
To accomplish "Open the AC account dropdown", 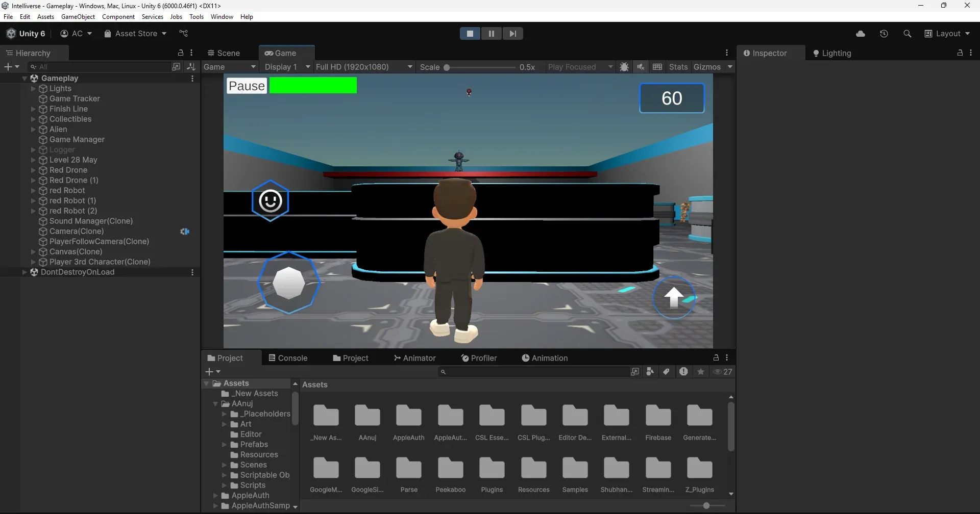I will coord(76,34).
